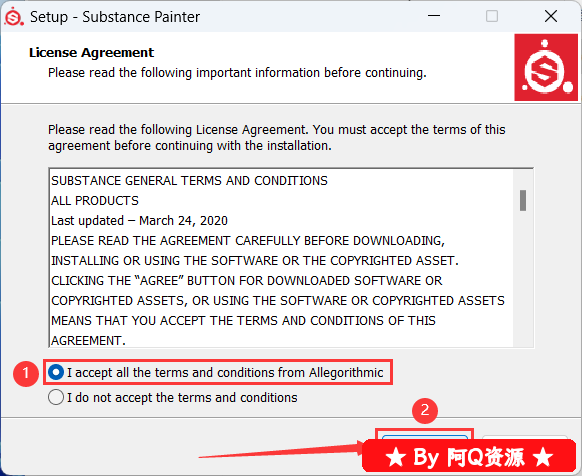This screenshot has width=582, height=476.
Task: Click the 'Last updated – March 24, 2020' line
Action: click(x=139, y=221)
